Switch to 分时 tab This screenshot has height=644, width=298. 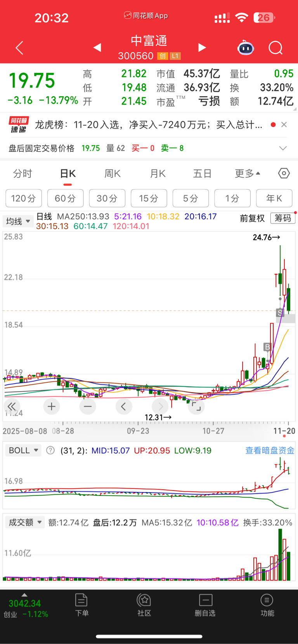23,174
